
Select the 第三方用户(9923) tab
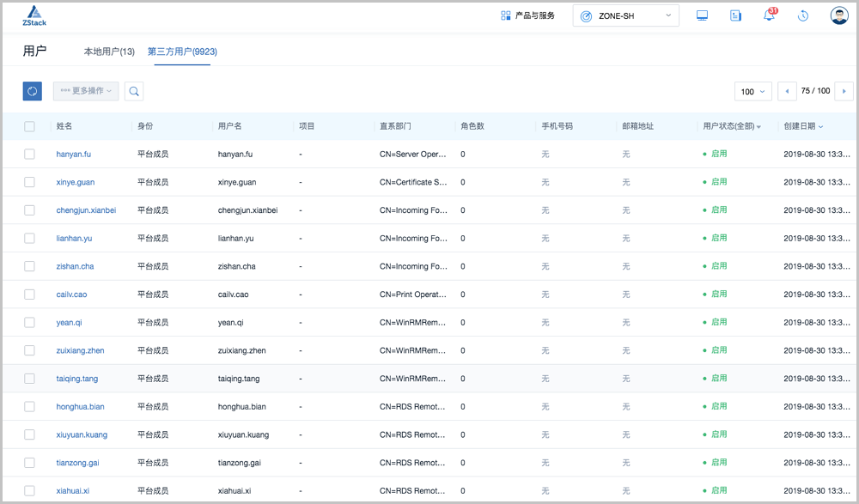tap(182, 52)
